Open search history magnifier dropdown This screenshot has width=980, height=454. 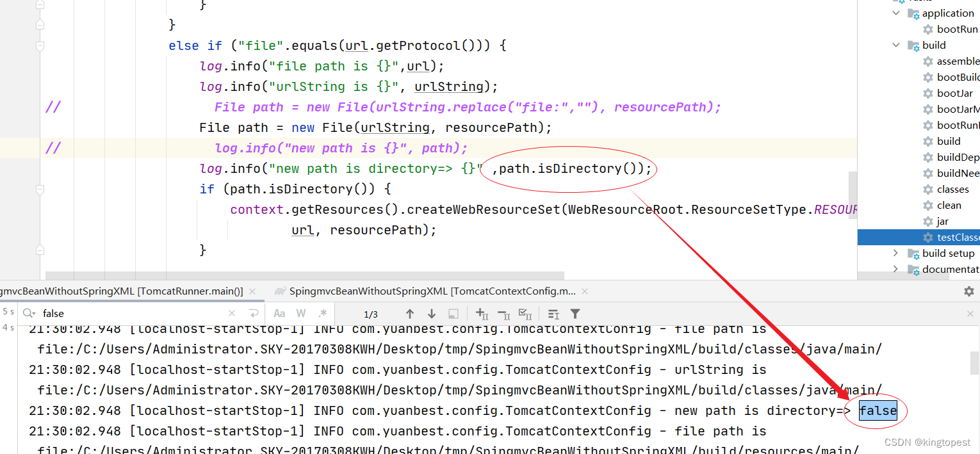click(29, 314)
